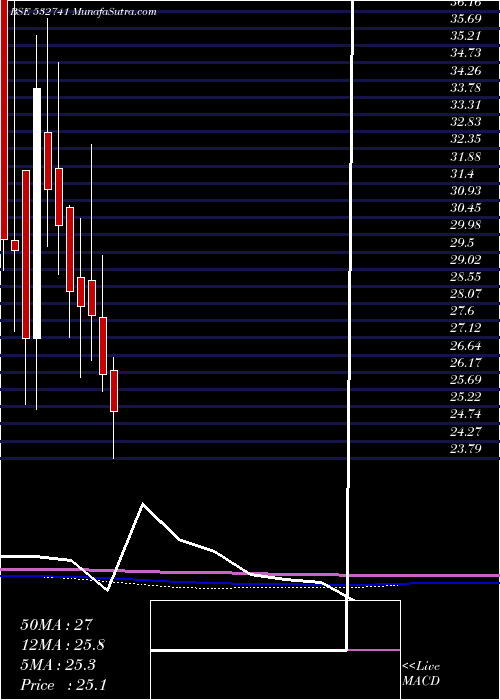
Task: Click the Price : 25.1 readout
Action: pos(63,685)
